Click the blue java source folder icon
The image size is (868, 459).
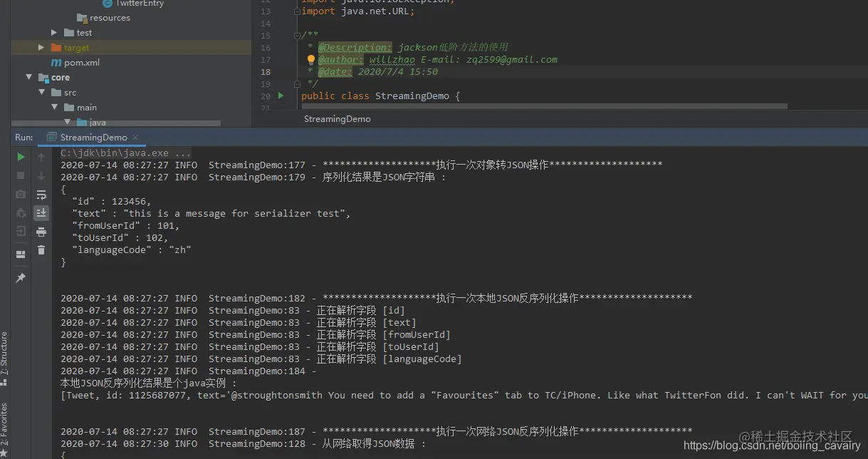pos(82,123)
